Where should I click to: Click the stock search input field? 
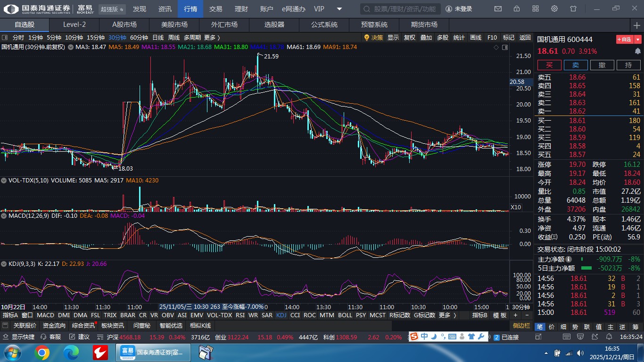(401, 9)
